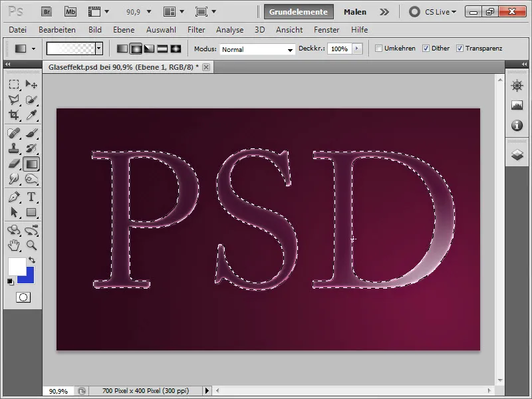The height and width of the screenshot is (399, 532).
Task: Open the Ebene menu
Action: [124, 30]
